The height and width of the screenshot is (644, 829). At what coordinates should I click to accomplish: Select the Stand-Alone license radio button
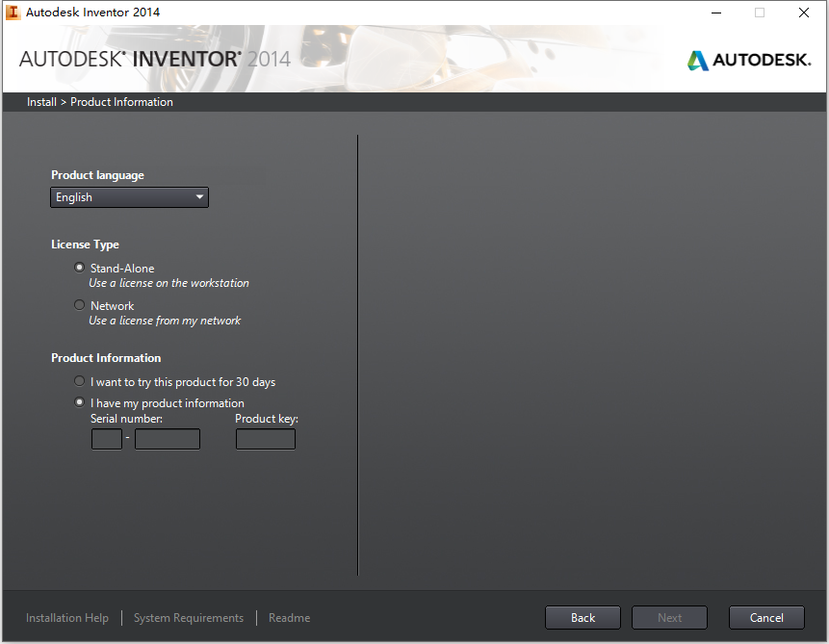pyautogui.click(x=79, y=268)
